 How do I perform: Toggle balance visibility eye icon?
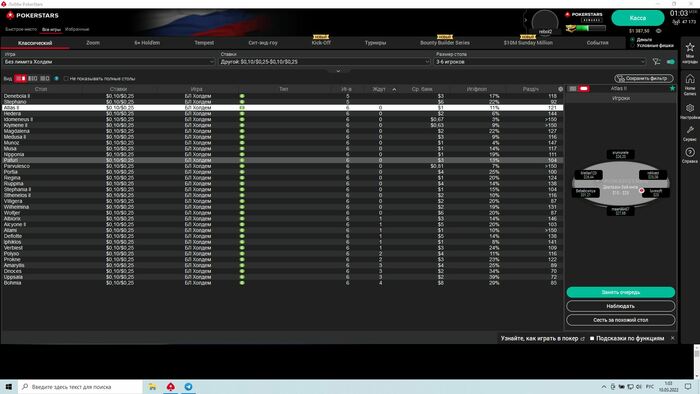658,31
